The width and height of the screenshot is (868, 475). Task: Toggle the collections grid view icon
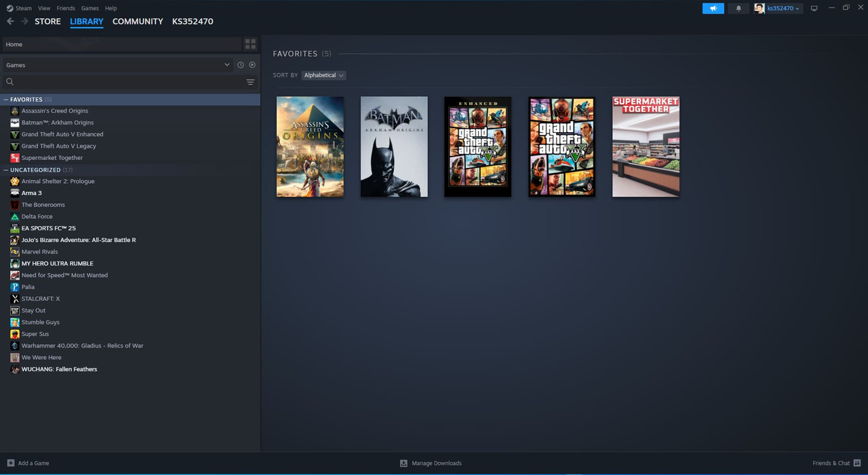click(250, 44)
